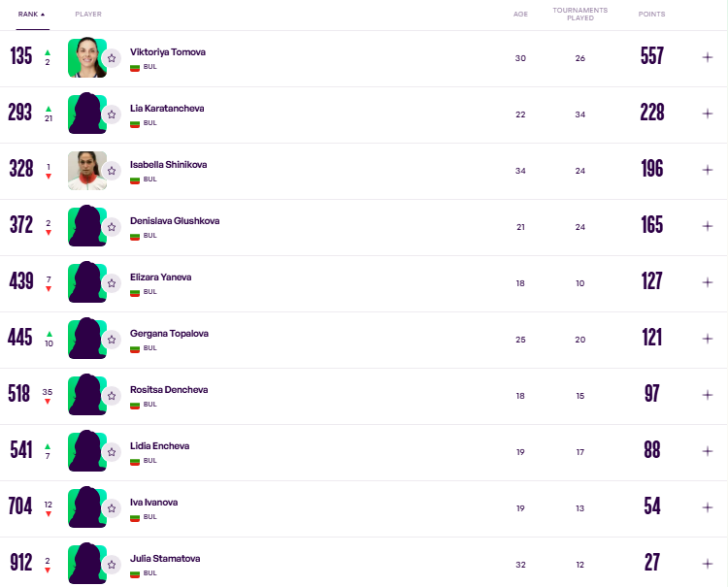Image resolution: width=728 pixels, height=587 pixels.
Task: Click star icon beside Denislava Glushkova
Action: (112, 227)
